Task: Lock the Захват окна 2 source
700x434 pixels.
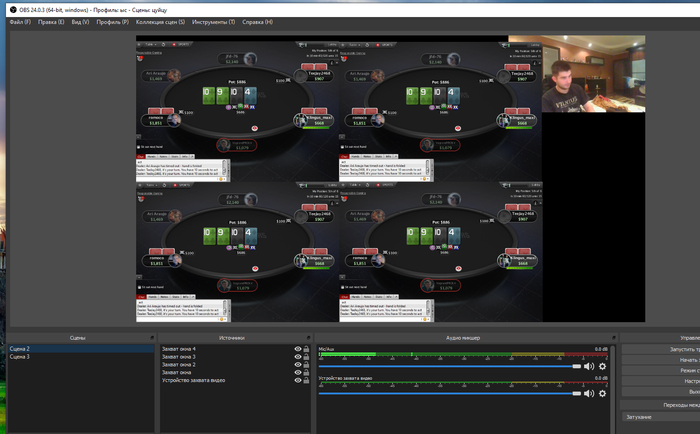Action: 306,364
